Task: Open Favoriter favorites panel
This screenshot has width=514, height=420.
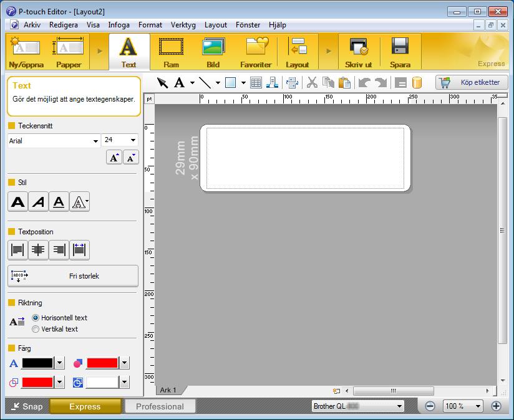Action: (x=256, y=52)
